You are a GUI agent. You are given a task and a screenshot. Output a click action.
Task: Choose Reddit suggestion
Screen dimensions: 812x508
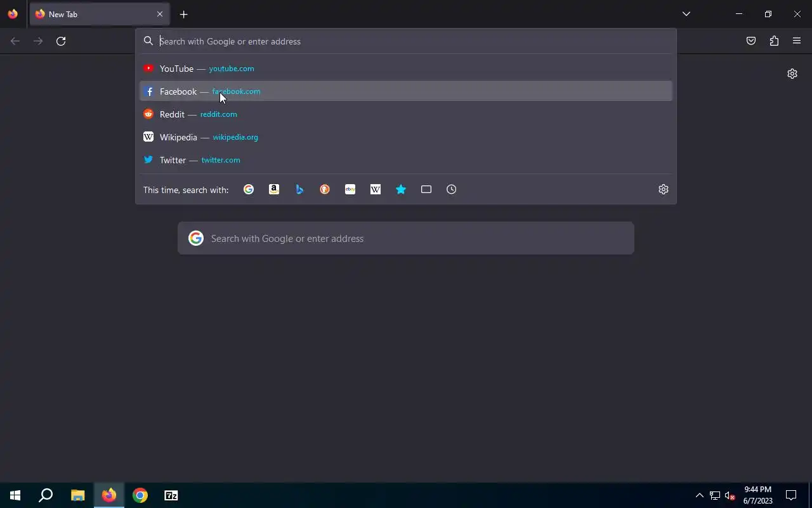406,114
